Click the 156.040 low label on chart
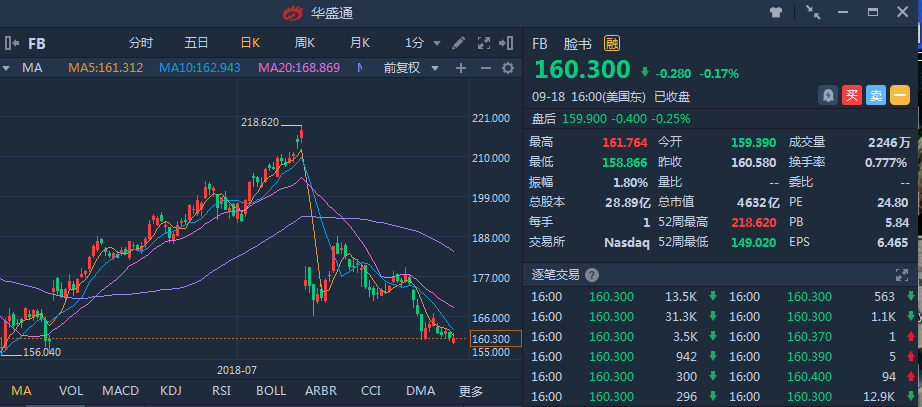This screenshot has height=407, width=922. [42, 352]
